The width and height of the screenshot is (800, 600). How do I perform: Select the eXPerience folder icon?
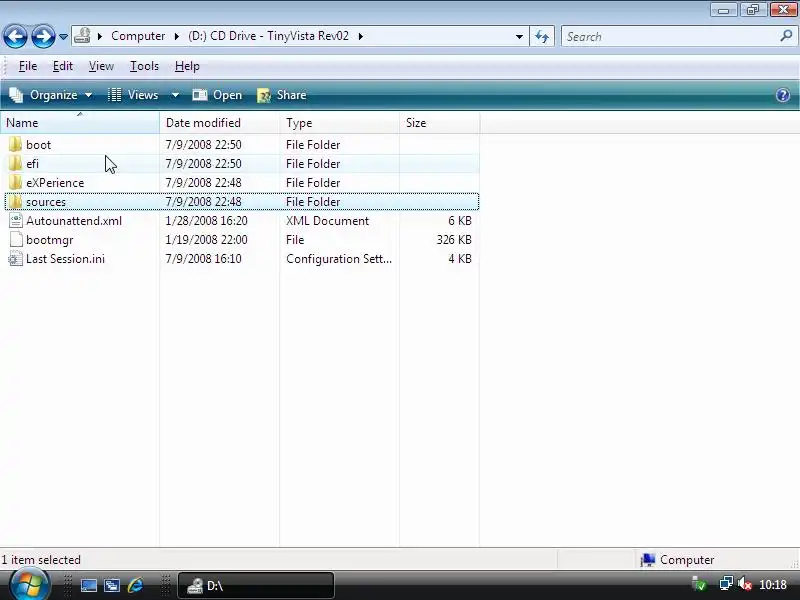[15, 183]
